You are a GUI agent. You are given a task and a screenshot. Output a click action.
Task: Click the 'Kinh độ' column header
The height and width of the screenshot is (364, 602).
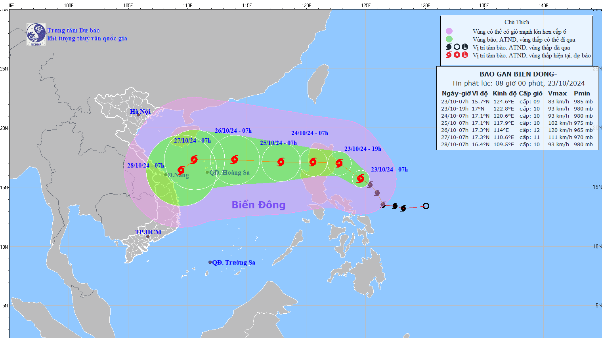click(x=505, y=93)
